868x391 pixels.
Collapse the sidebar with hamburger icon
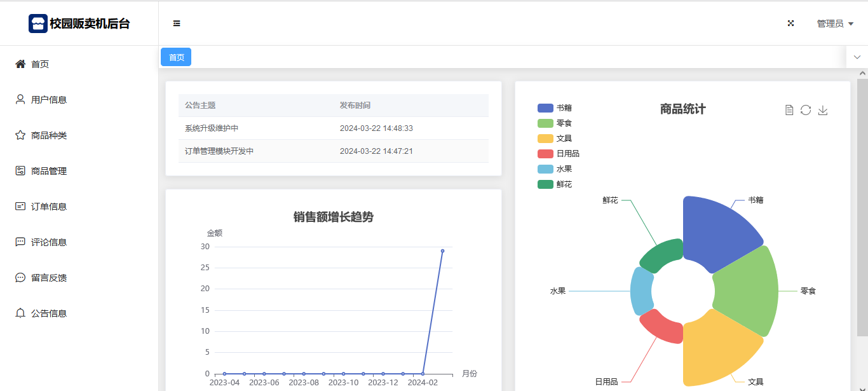tap(177, 24)
